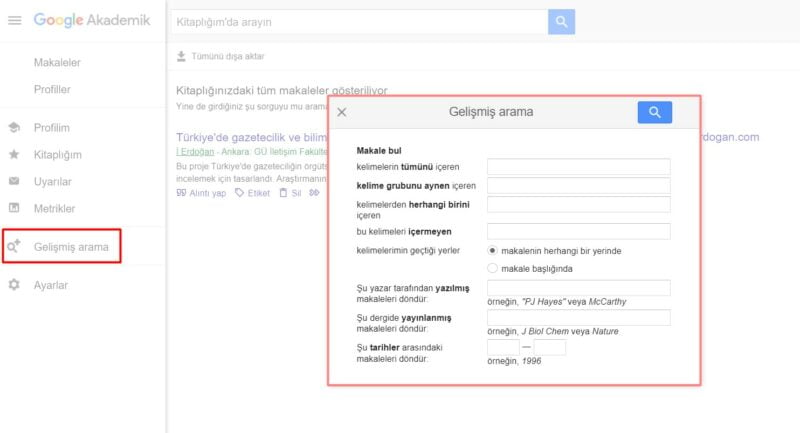This screenshot has height=433, width=800.
Task: Click the Makaleler link in sidebar
Action: click(x=56, y=63)
